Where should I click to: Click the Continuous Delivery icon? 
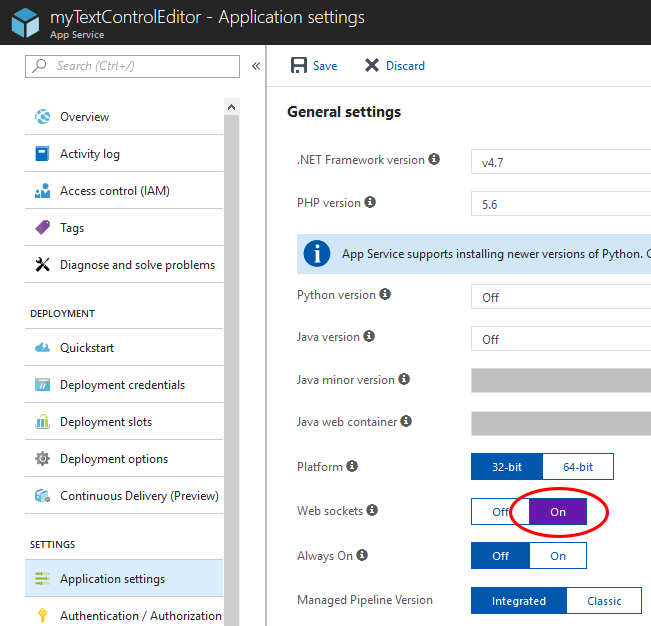(42, 495)
